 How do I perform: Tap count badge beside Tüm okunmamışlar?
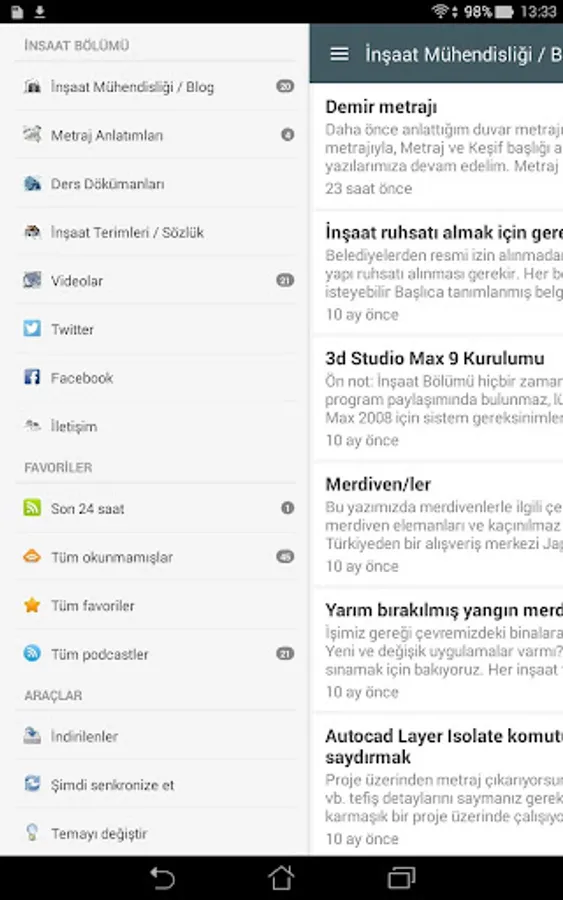click(x=285, y=556)
